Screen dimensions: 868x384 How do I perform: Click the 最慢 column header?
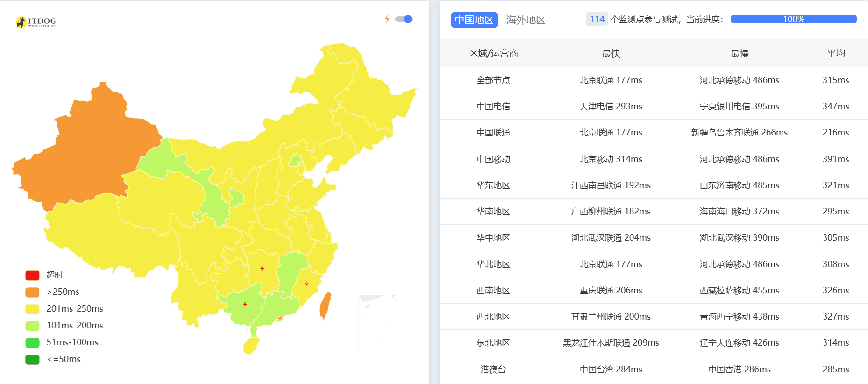(740, 53)
